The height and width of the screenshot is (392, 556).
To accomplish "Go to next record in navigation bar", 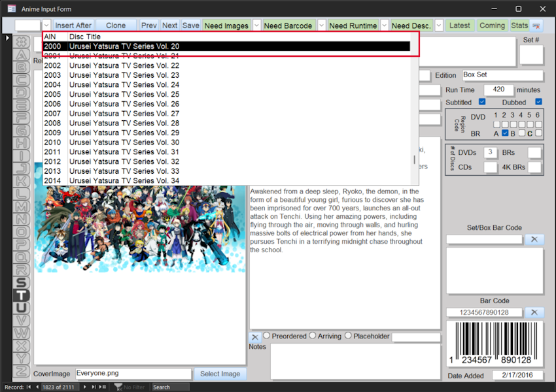I will 85,387.
